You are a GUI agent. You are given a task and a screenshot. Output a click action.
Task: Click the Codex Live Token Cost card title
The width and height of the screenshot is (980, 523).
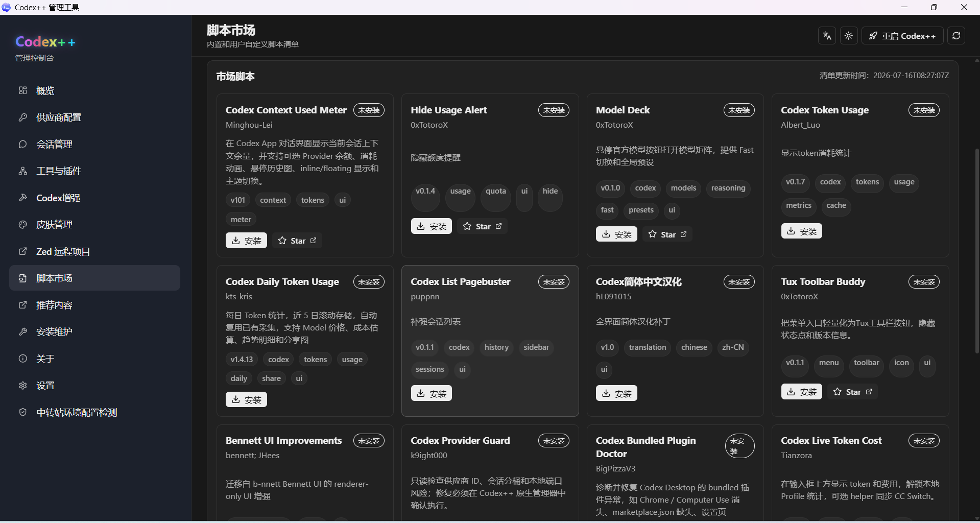click(x=831, y=441)
